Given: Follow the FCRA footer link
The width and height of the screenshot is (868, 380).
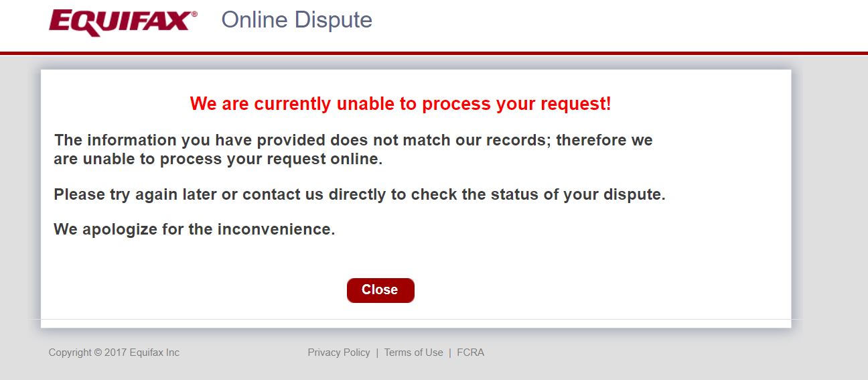Looking at the screenshot, I should pyautogui.click(x=470, y=353).
